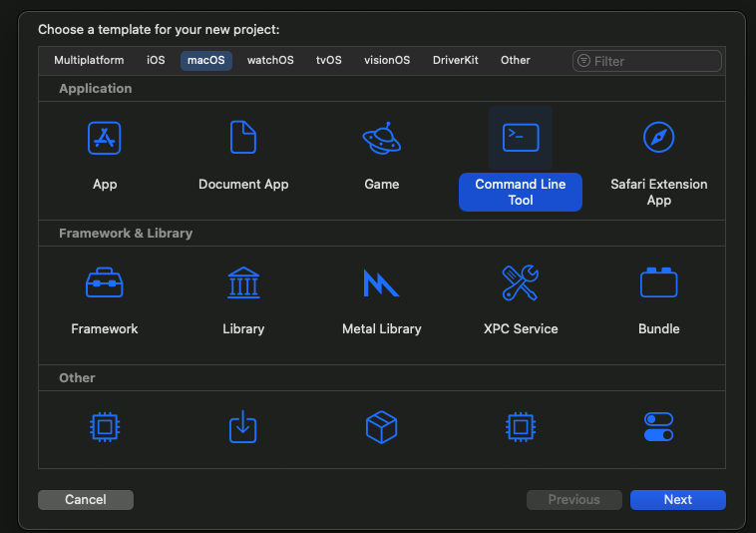
Task: Click the filter icon in the search field
Action: 583,61
